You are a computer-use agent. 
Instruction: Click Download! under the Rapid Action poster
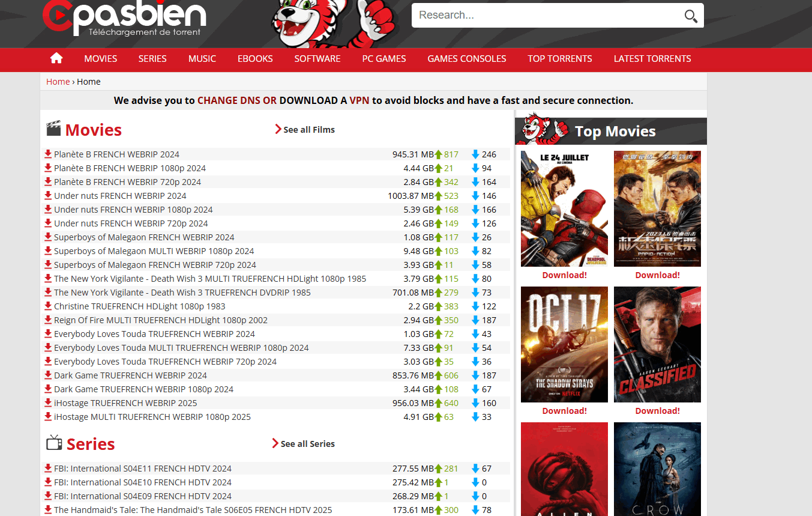pyautogui.click(x=657, y=275)
